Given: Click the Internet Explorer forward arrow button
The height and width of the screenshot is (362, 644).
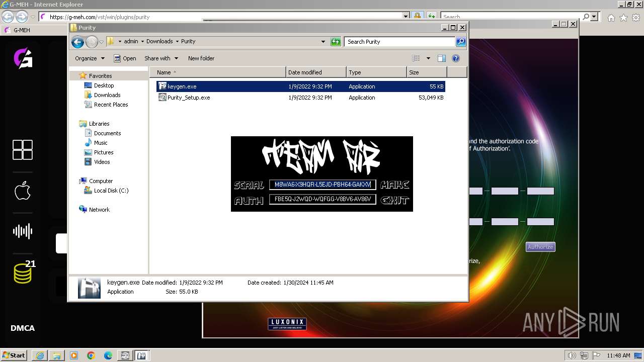Looking at the screenshot, I should coord(22,17).
